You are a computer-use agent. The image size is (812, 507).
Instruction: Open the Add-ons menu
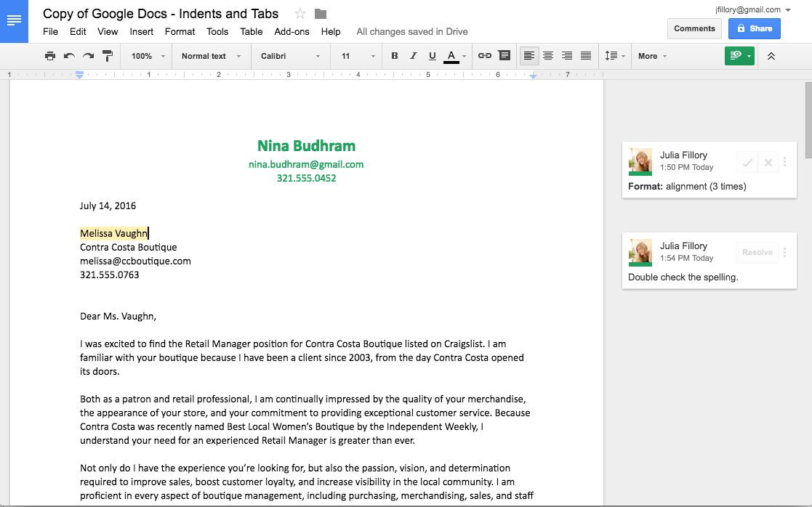point(292,32)
